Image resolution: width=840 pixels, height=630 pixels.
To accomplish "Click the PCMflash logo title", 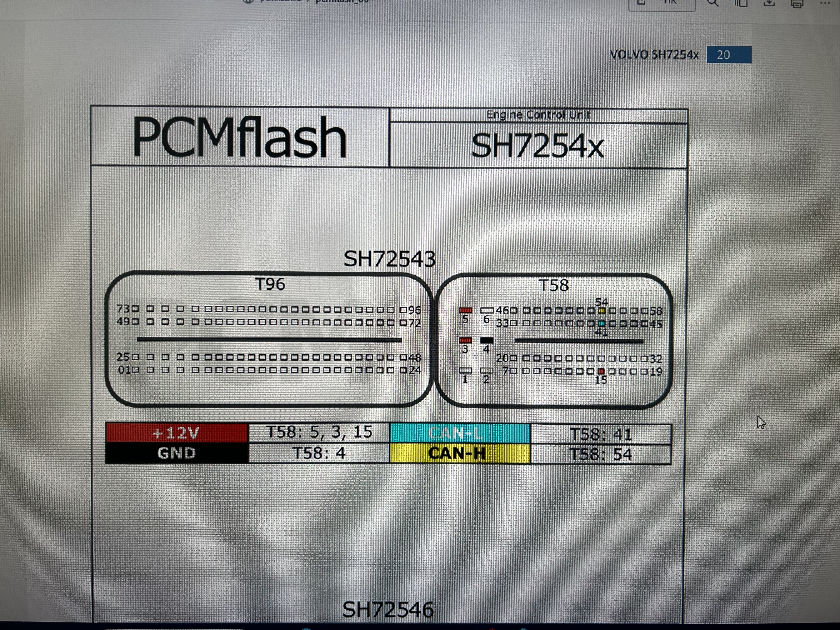I will point(239,137).
